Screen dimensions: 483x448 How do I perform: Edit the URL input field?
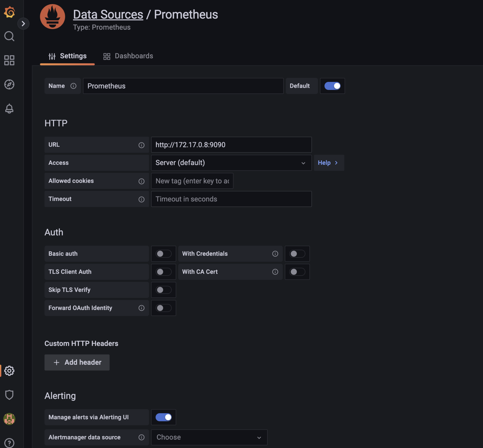click(231, 145)
